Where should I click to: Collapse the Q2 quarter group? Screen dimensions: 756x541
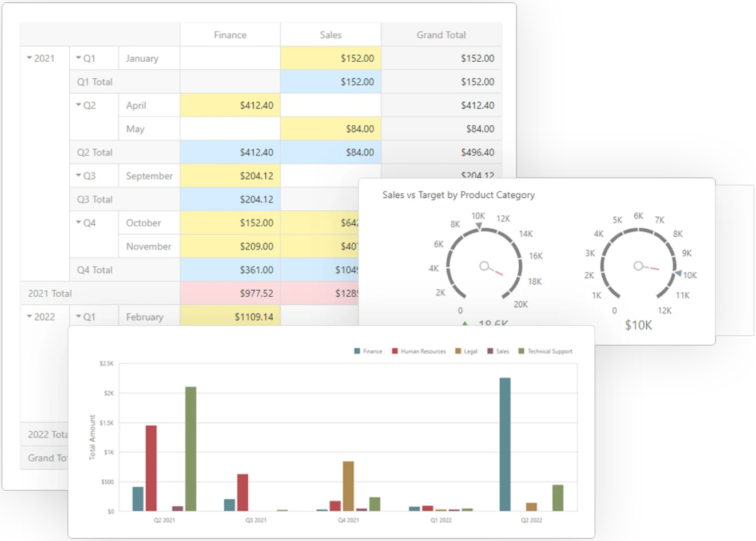(x=79, y=105)
